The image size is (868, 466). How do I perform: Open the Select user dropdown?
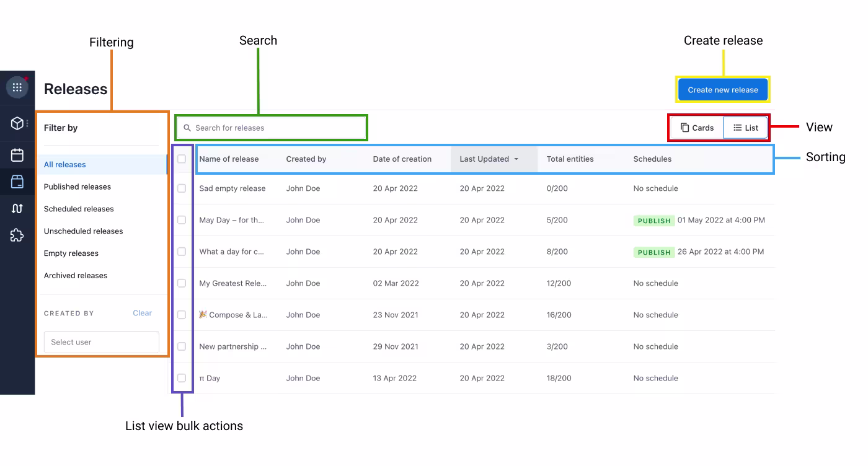coord(102,342)
